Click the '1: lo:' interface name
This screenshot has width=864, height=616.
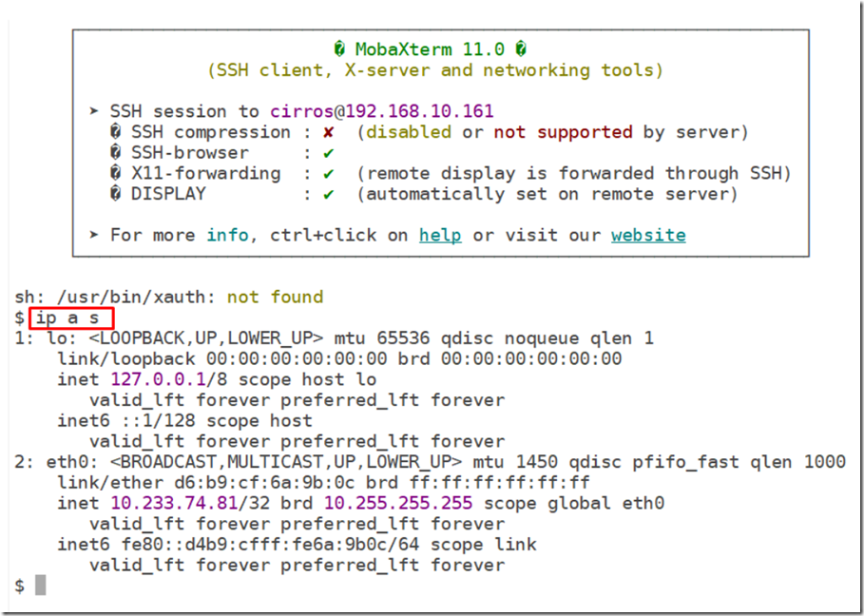coord(47,338)
